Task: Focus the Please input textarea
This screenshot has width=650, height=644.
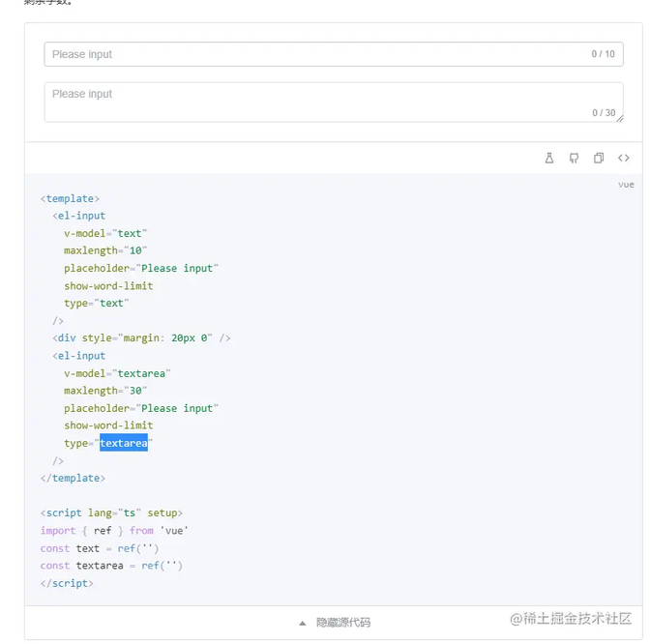Action: [334, 102]
